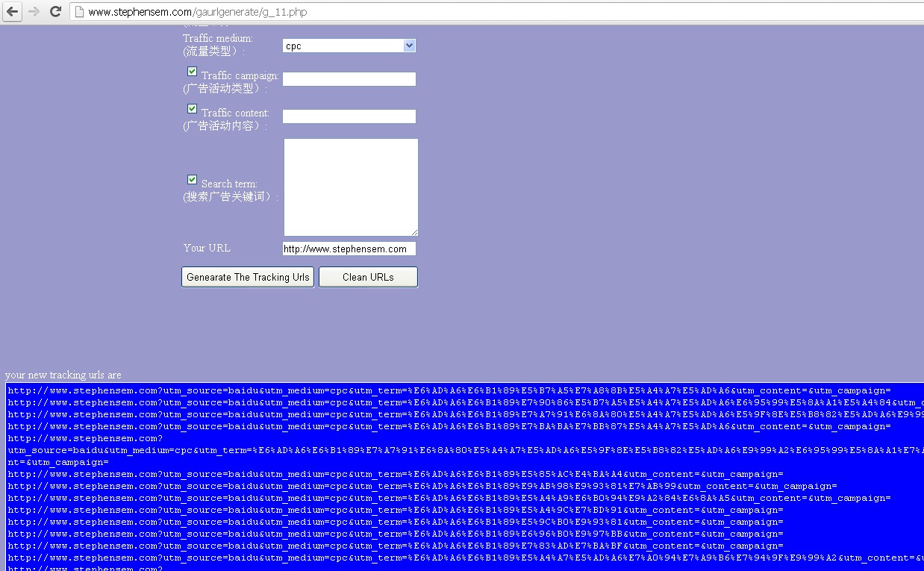Viewport: 924px width, 571px height.
Task: Select the Your URL input field
Action: pos(349,249)
